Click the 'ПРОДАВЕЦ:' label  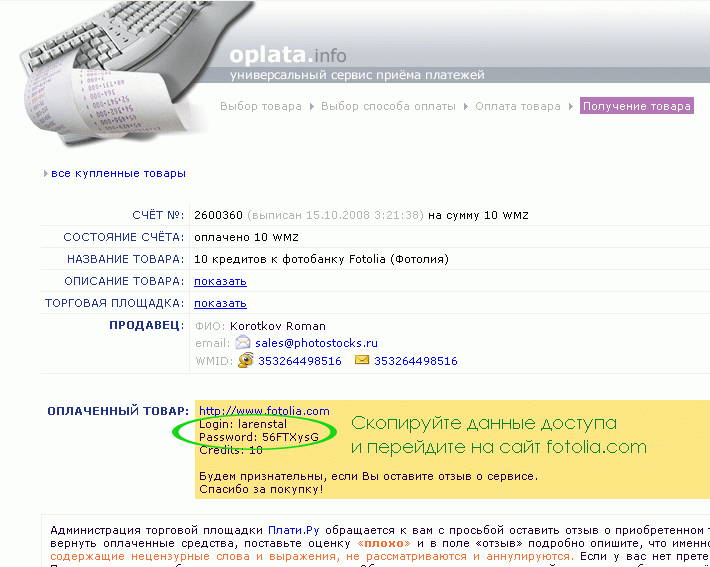tap(147, 325)
